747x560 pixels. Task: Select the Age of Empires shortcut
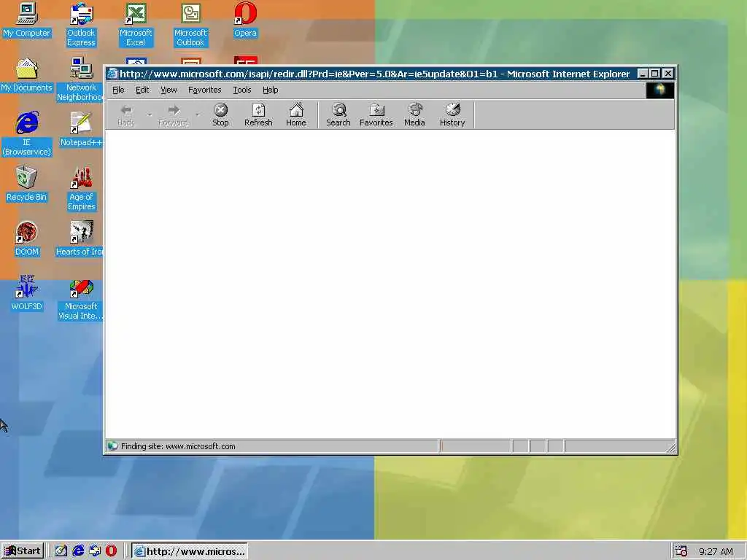pos(82,189)
